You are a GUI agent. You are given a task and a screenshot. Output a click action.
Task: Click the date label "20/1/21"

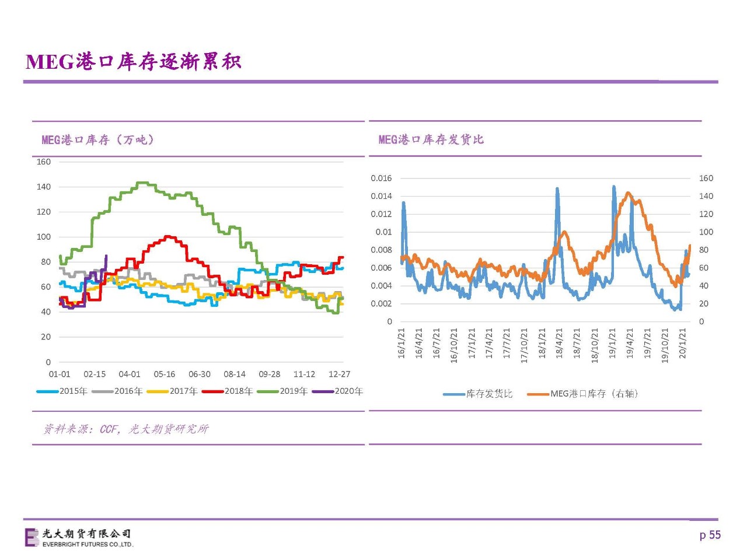click(x=682, y=343)
